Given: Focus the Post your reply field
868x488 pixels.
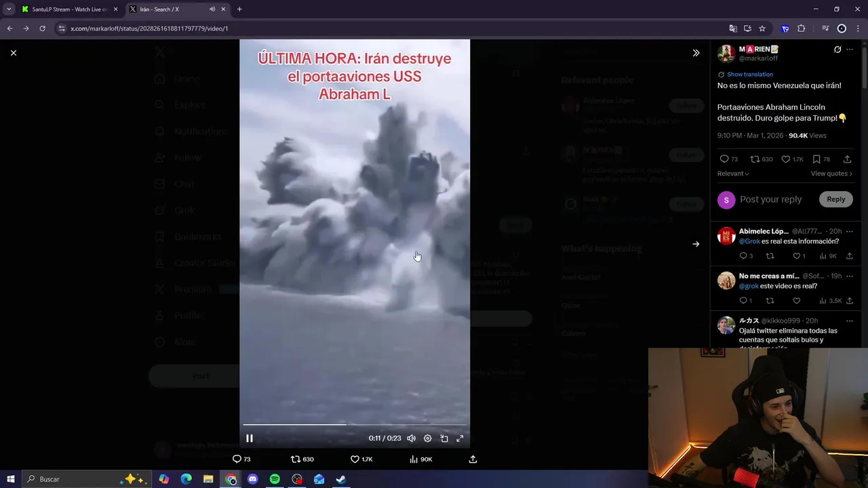Looking at the screenshot, I should 770,199.
